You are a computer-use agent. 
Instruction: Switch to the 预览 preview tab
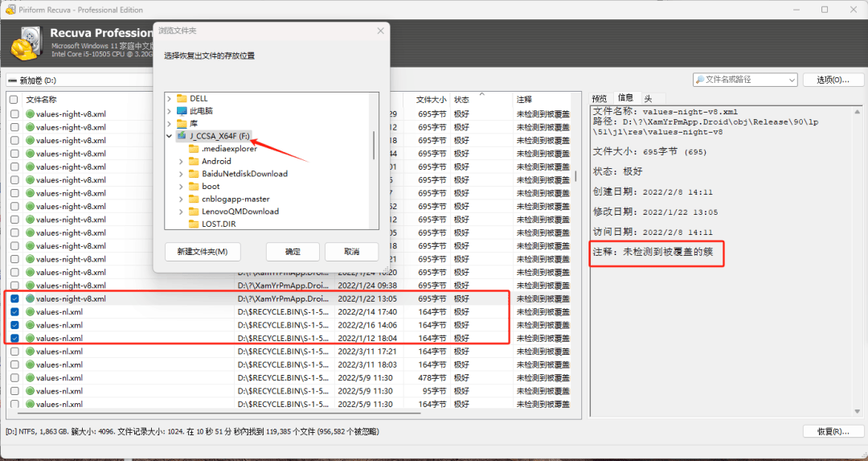tap(600, 98)
